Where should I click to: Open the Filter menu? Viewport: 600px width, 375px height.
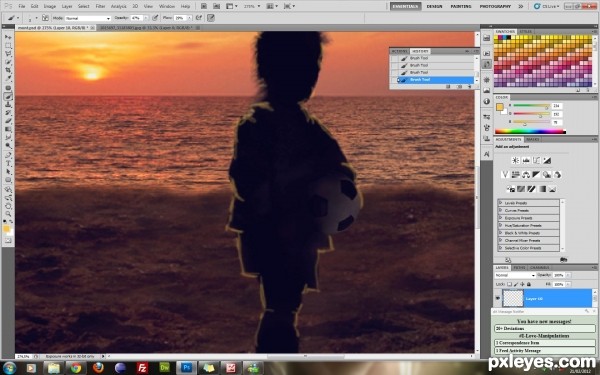(x=100, y=6)
